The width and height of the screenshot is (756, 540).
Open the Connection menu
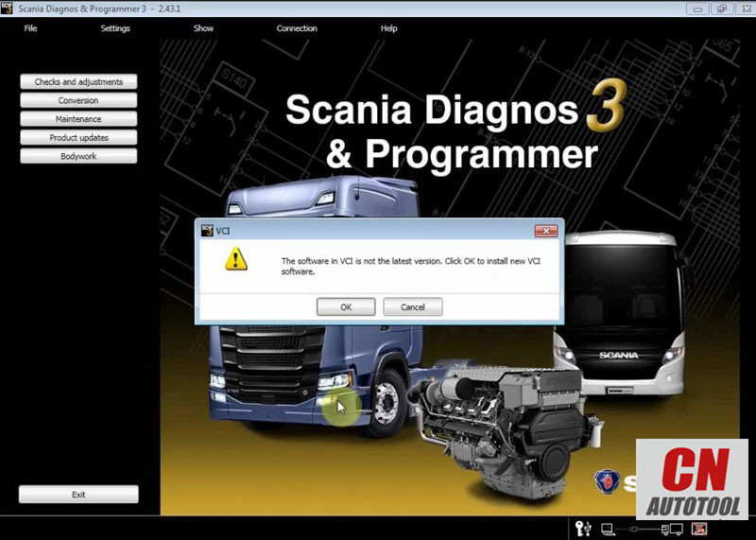pyautogui.click(x=297, y=28)
